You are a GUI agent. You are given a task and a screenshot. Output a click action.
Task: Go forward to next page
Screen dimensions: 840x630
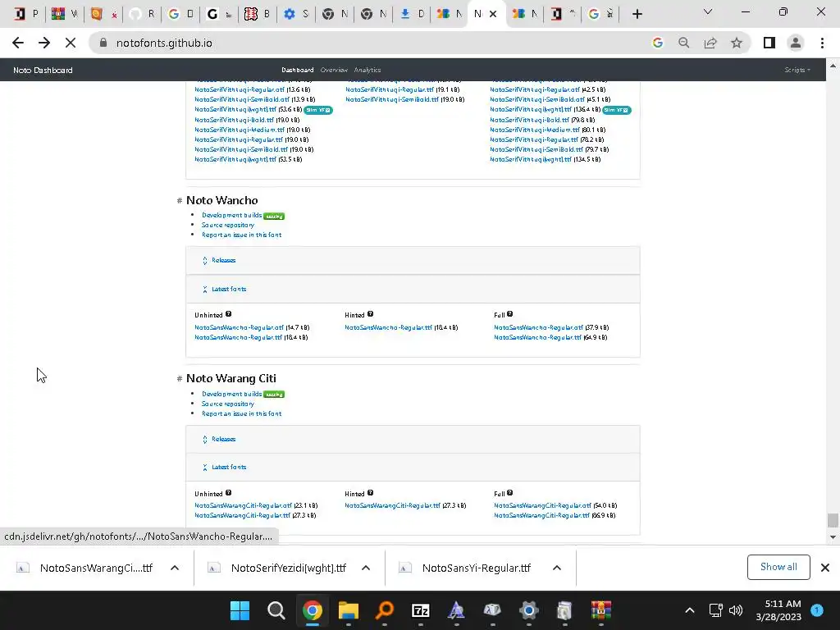click(44, 43)
